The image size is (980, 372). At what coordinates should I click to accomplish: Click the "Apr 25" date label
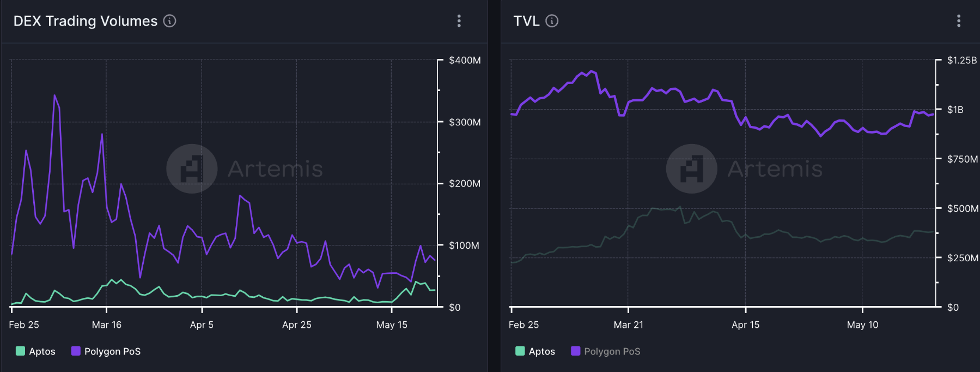(x=297, y=325)
